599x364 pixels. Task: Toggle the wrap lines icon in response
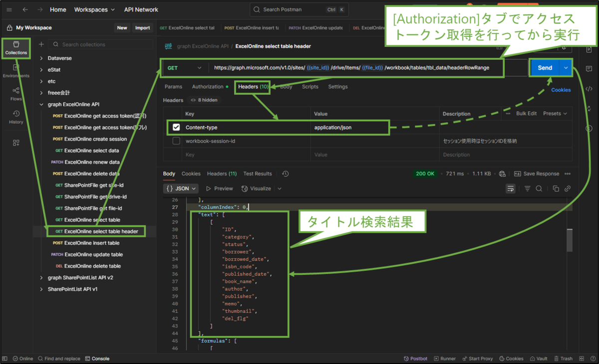point(510,188)
